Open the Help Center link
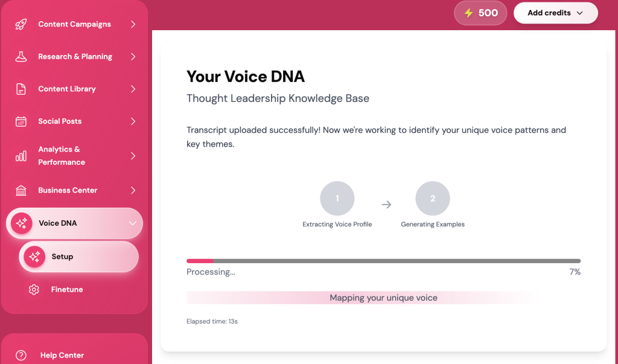This screenshot has width=618, height=364. (x=62, y=356)
